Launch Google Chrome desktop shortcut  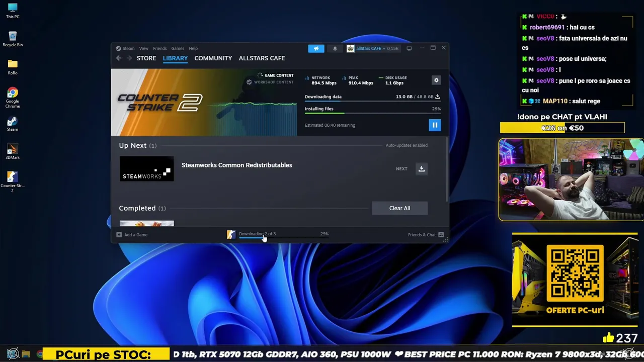pos(13,98)
